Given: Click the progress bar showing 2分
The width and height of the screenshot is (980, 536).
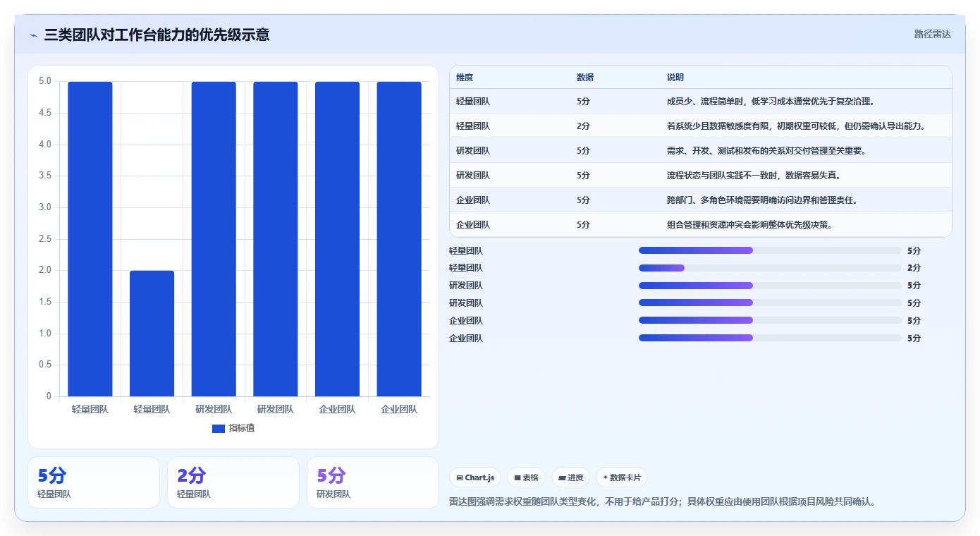Looking at the screenshot, I should [x=770, y=268].
